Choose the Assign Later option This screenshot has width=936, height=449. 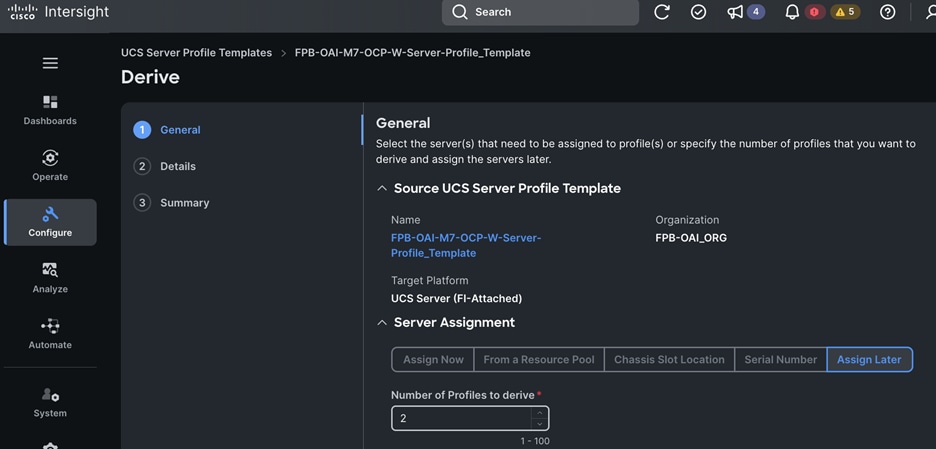[x=869, y=359]
